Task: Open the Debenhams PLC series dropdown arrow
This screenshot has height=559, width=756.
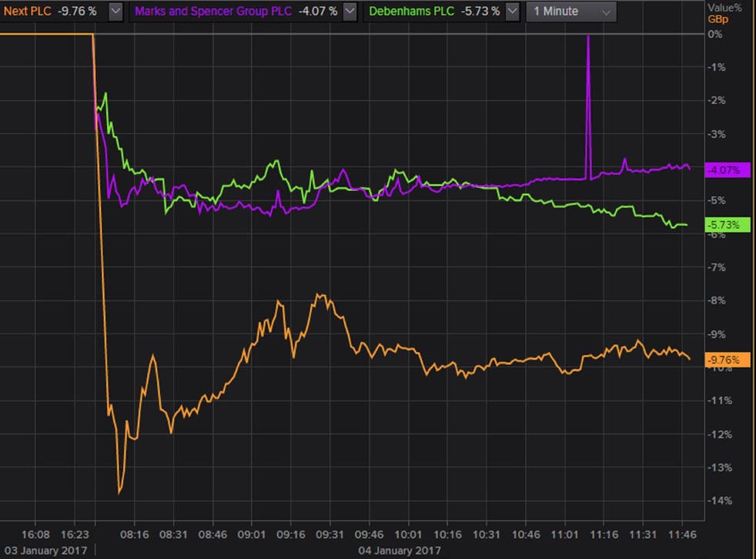Action: point(513,12)
